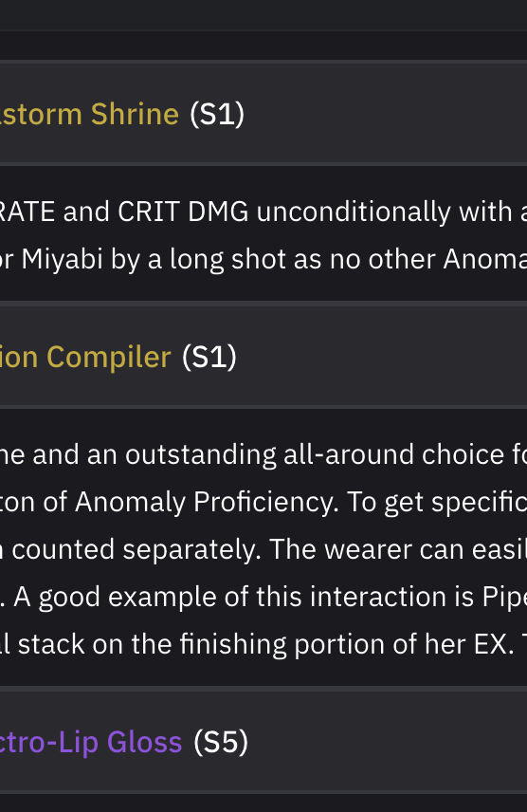Click the 'CRIT DMG' text in the description
Screen dimensions: 527x812
click(183, 212)
